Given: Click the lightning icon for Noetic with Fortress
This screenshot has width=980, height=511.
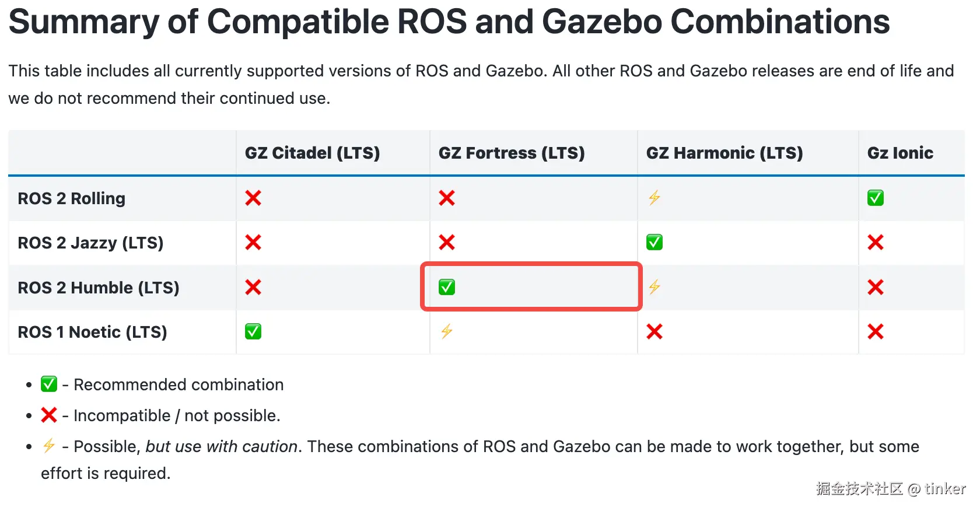Looking at the screenshot, I should pos(447,331).
